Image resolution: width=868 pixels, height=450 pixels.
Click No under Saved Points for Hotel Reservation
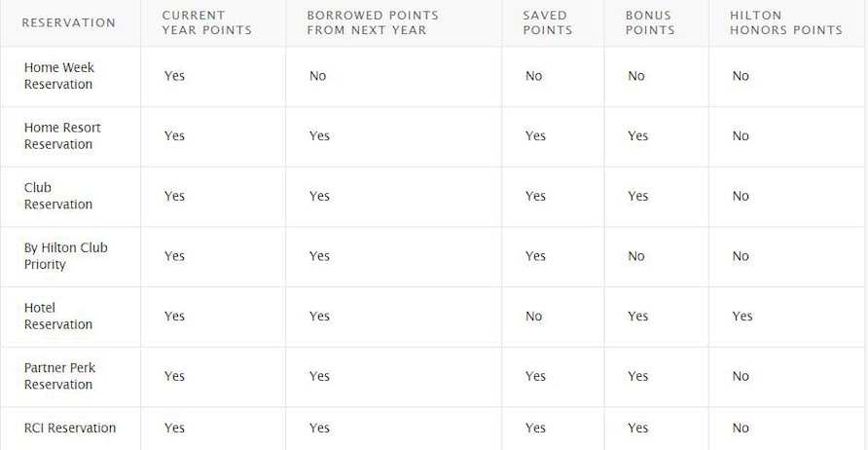pos(533,316)
